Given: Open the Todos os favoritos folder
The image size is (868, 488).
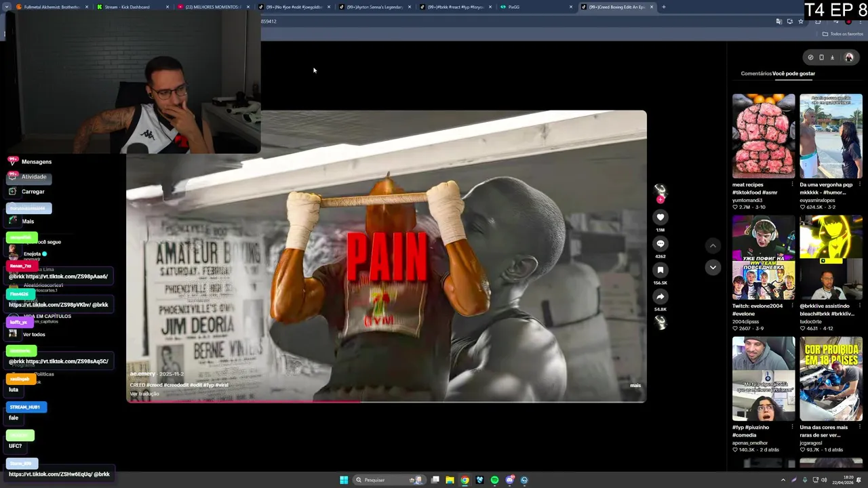Looking at the screenshot, I should [x=842, y=34].
